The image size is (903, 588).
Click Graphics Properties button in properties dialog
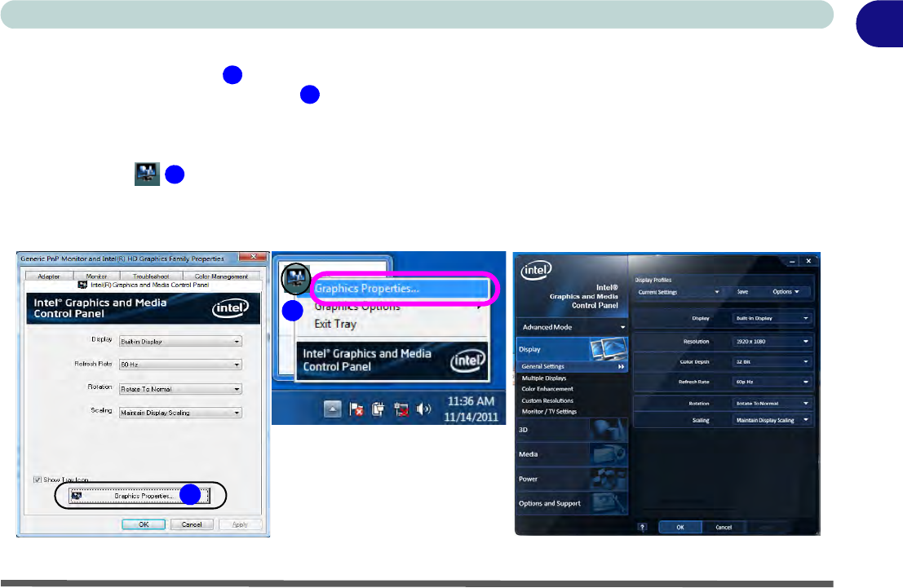139,496
